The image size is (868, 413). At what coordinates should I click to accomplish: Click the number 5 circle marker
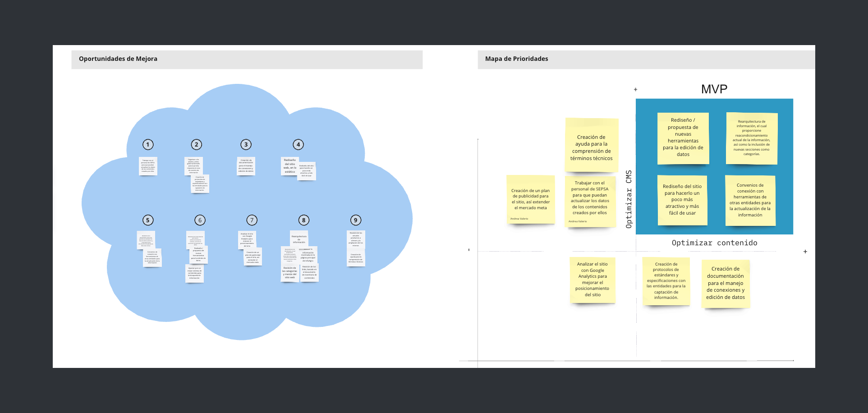coord(147,220)
